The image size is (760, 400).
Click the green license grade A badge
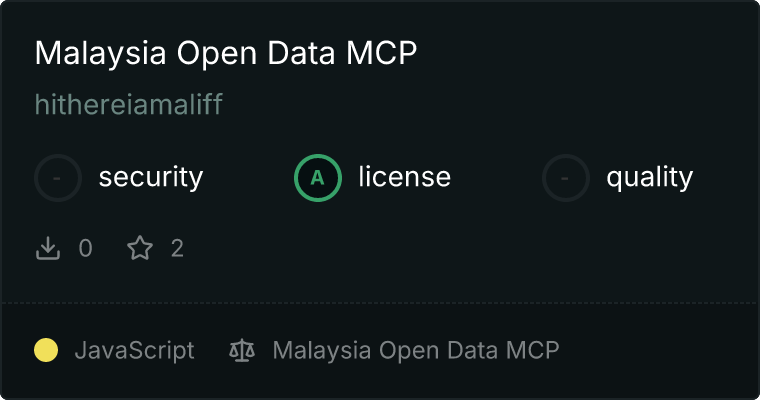pos(318,178)
